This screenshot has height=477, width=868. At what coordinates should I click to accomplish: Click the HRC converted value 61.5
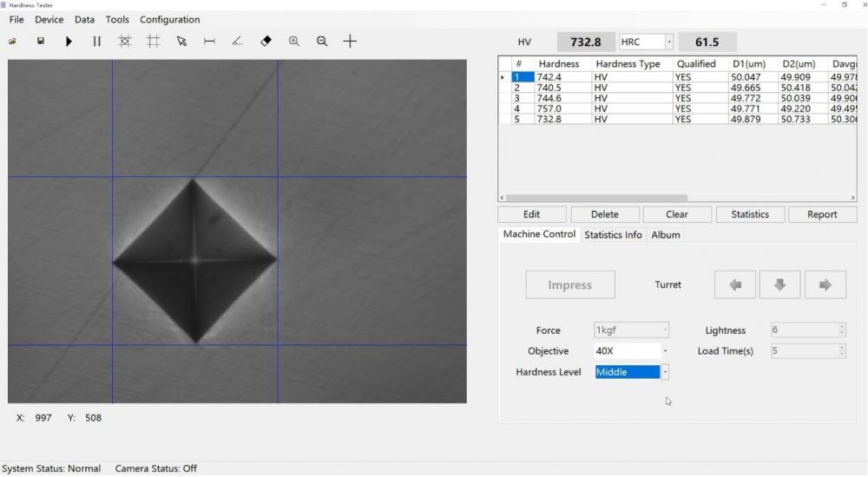707,42
